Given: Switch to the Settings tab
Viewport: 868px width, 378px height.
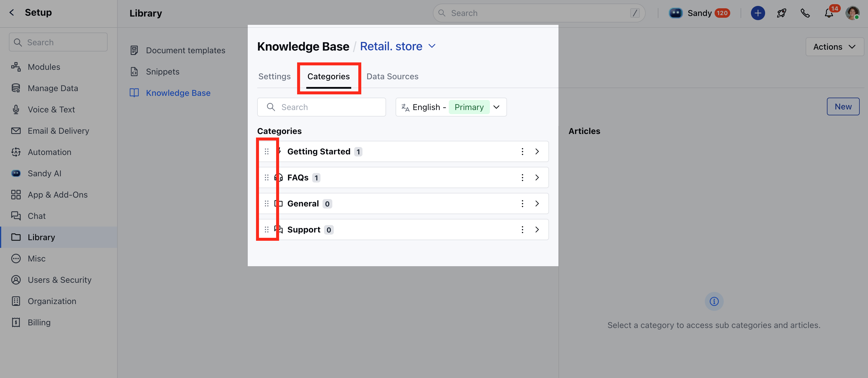Looking at the screenshot, I should [274, 77].
